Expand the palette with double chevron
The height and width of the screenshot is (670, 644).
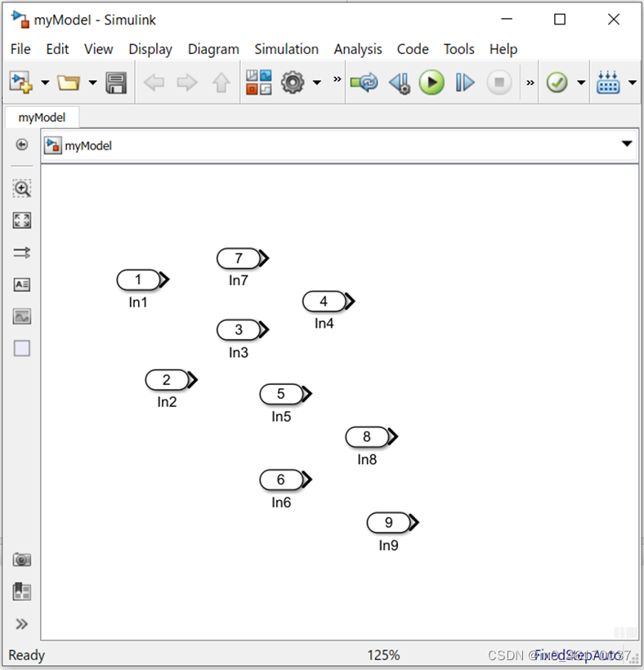pos(22,624)
